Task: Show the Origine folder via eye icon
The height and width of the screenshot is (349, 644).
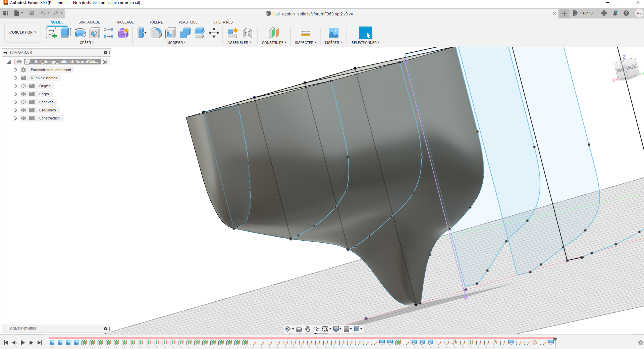Action: 23,86
